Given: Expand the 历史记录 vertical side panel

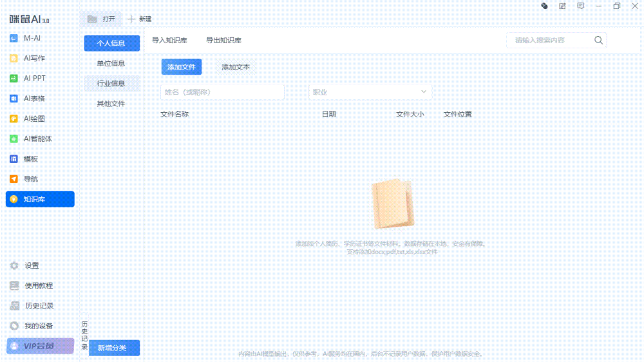Looking at the screenshot, I should pyautogui.click(x=84, y=335).
